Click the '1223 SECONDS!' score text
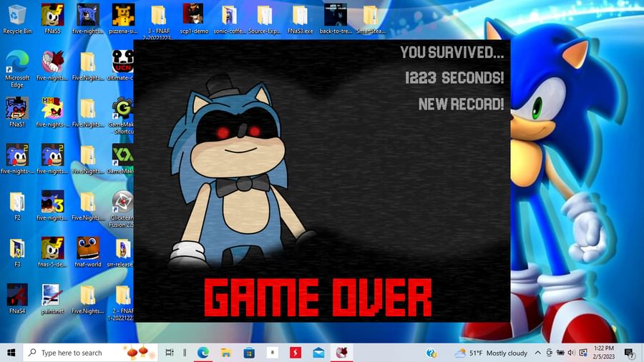 coord(454,77)
